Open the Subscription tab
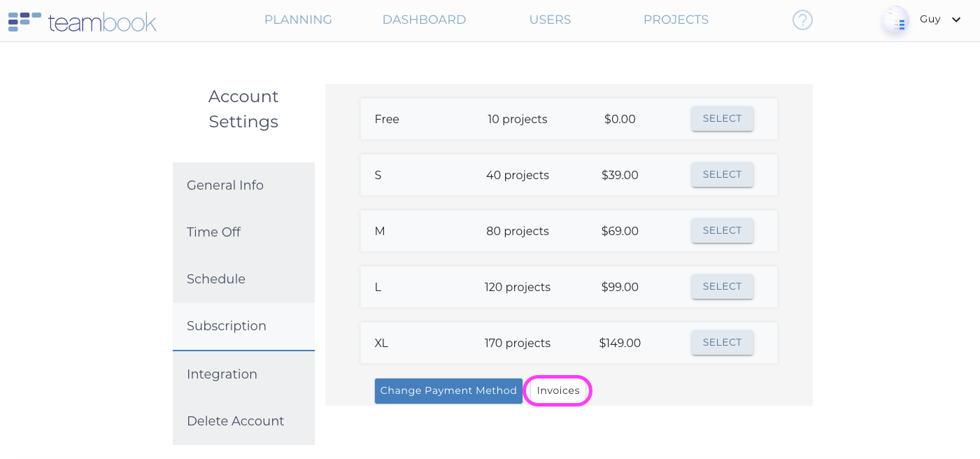 227,326
